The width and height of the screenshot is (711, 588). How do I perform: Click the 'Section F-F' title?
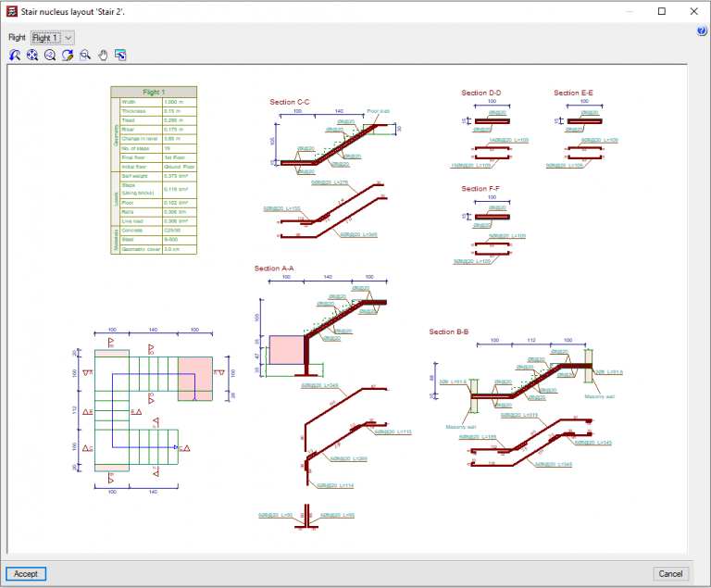click(x=480, y=188)
